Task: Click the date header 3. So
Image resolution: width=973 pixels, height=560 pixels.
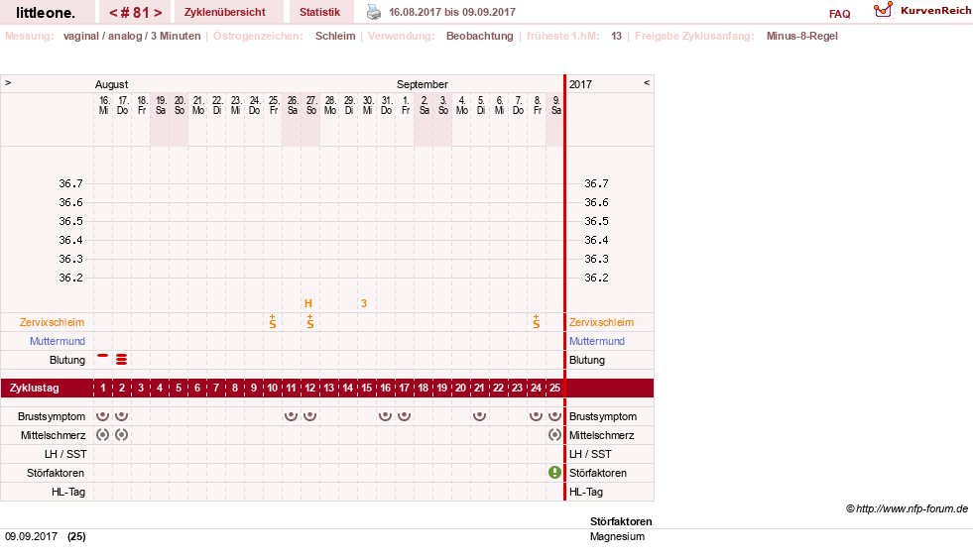Action: 443,105
